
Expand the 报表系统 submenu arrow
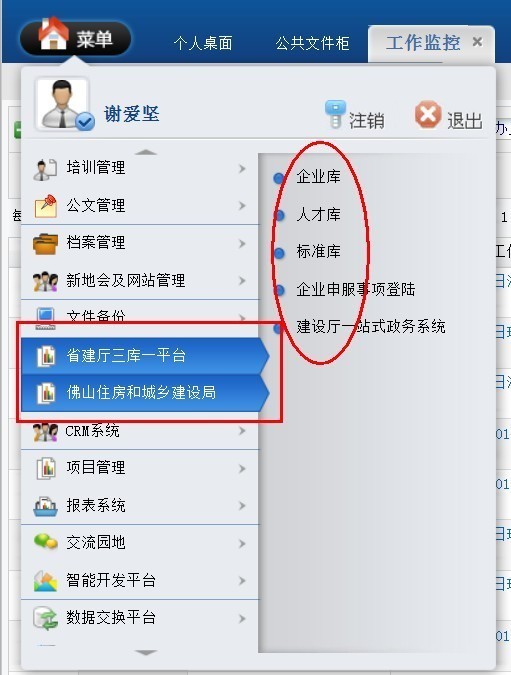242,506
